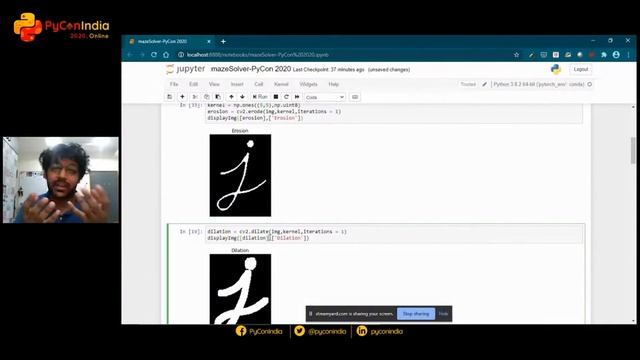The width and height of the screenshot is (640, 360).
Task: Move selected cell down arrow
Action: point(242,97)
